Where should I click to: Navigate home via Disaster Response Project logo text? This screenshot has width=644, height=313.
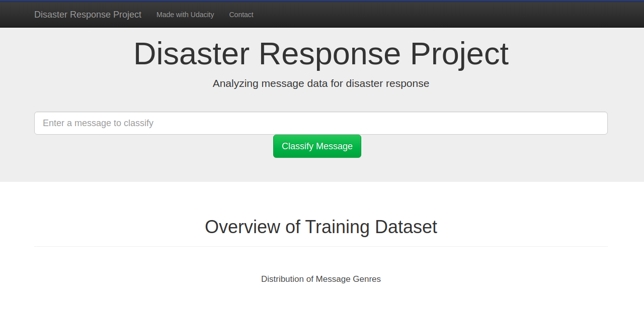pos(88,15)
